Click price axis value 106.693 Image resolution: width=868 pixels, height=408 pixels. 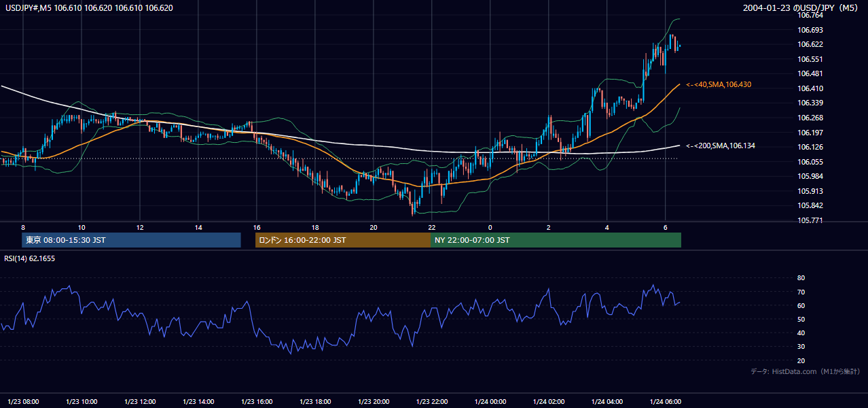tap(810, 30)
